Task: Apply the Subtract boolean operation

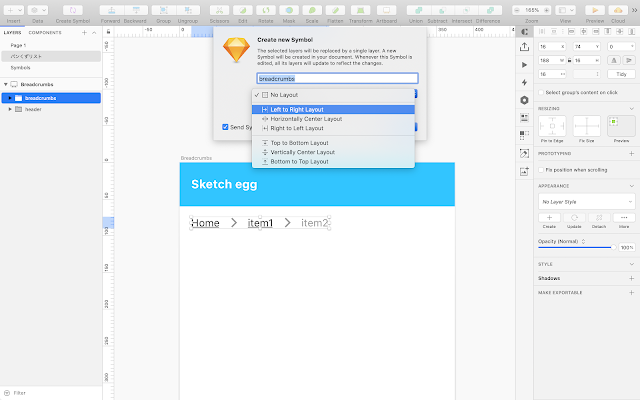Action: point(442,10)
